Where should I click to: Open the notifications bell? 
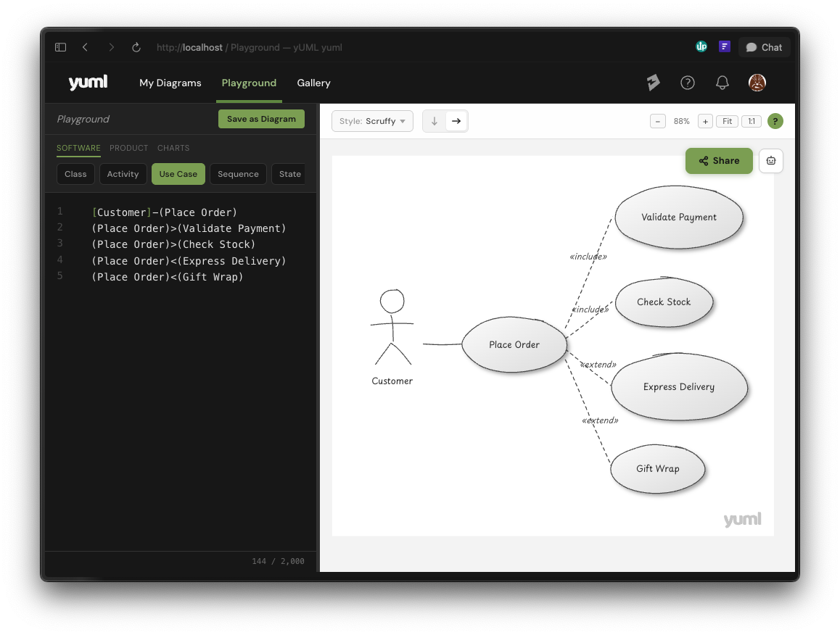(722, 83)
